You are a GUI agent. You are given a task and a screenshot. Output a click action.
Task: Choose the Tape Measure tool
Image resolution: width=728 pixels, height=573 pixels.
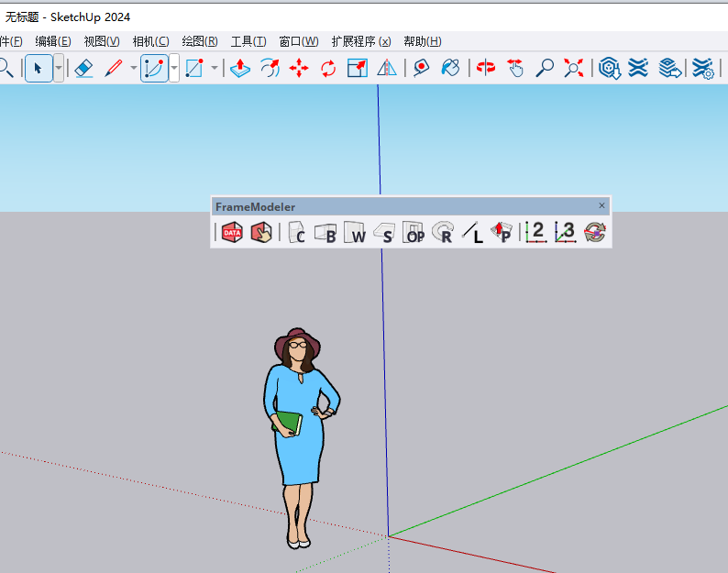click(421, 68)
